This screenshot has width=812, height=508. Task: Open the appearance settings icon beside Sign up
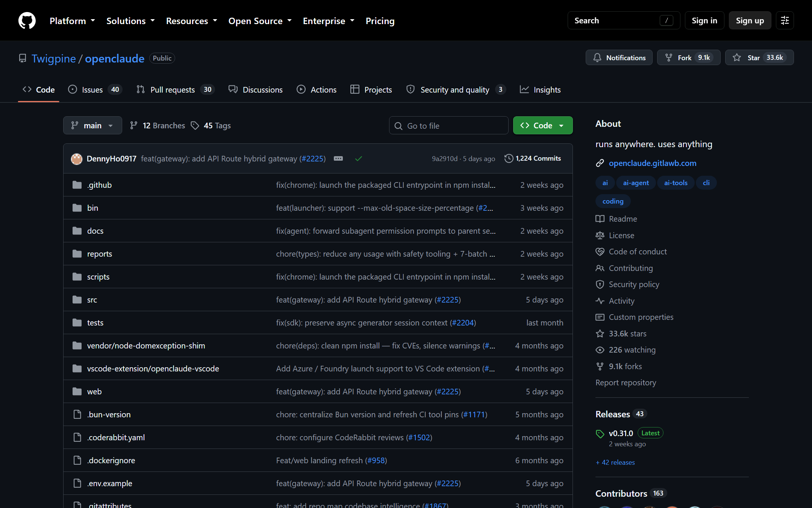point(785,20)
